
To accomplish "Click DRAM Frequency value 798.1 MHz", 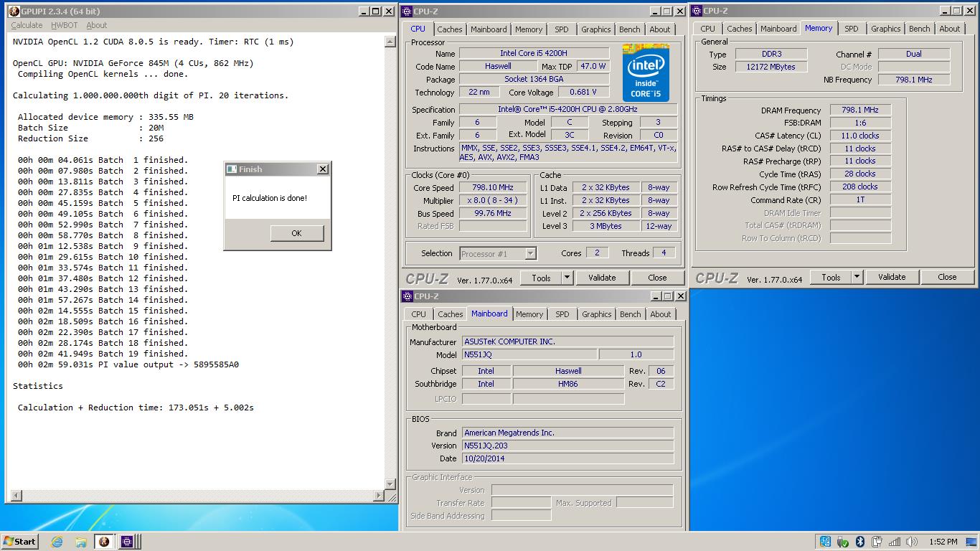I will (860, 110).
